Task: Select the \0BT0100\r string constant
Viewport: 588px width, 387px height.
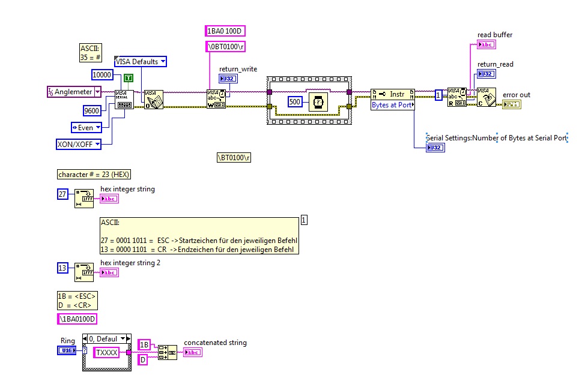Action: [x=225, y=46]
